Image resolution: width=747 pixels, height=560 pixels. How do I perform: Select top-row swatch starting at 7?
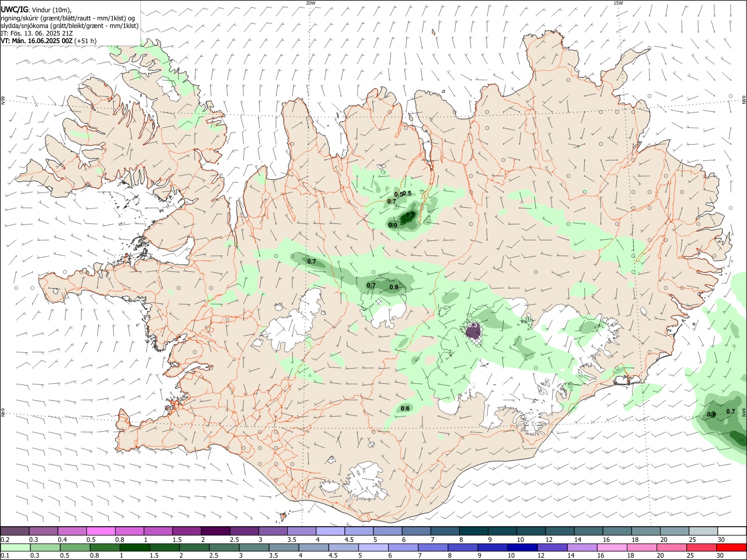(445, 531)
